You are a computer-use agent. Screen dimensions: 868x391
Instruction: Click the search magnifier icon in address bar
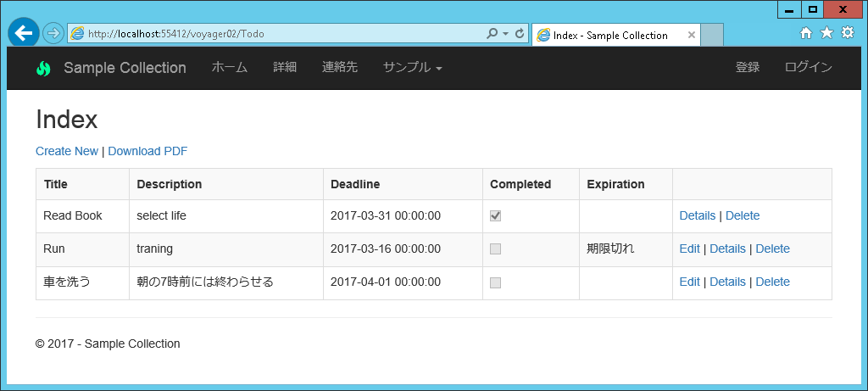(x=492, y=34)
